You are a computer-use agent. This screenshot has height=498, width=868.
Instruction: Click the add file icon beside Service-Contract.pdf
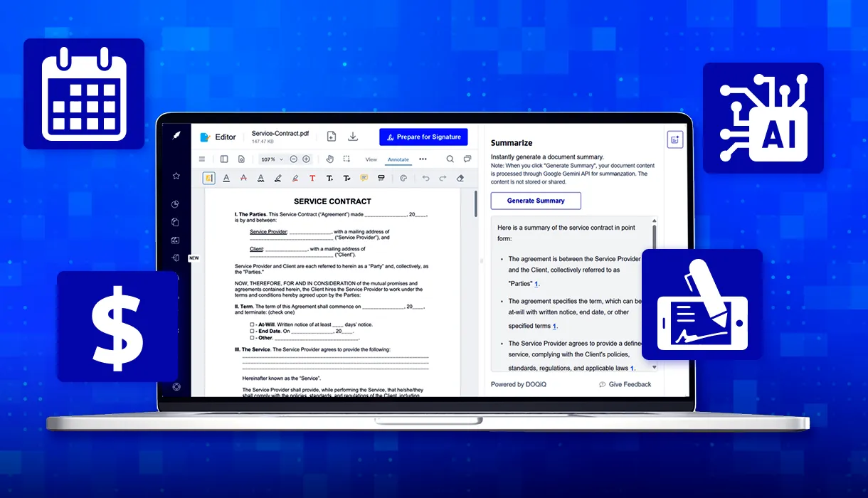click(x=332, y=137)
